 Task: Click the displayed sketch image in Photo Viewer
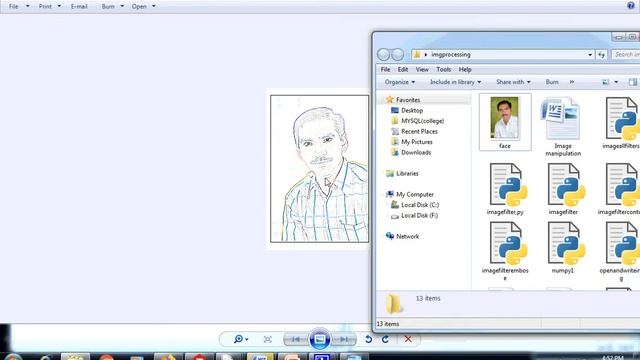tap(319, 169)
